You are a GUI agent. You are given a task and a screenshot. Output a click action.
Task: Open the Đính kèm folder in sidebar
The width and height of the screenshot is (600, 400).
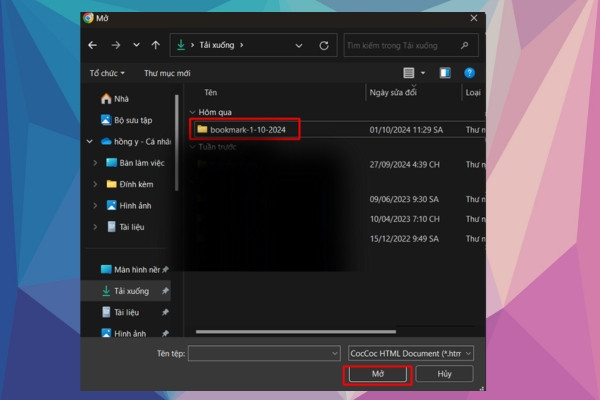click(x=130, y=184)
